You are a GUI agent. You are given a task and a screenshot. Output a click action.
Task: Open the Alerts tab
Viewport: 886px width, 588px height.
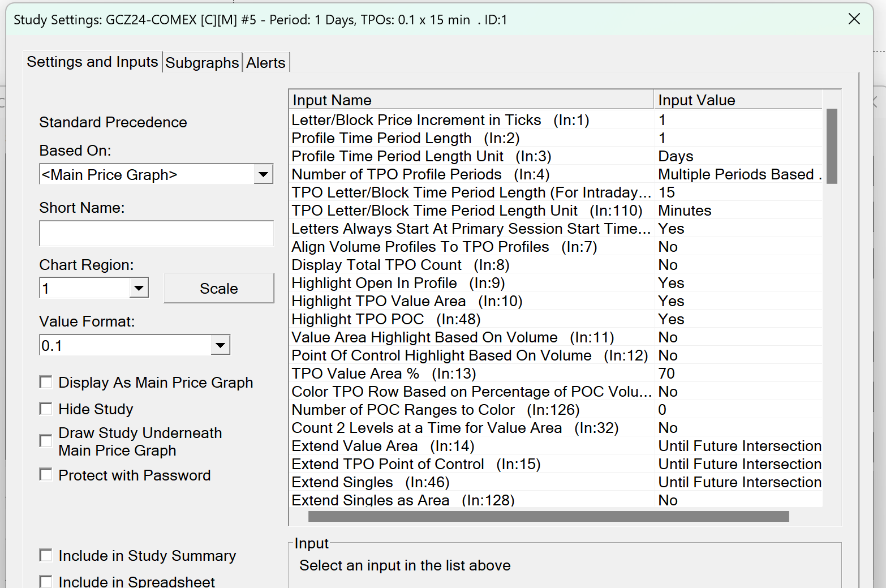coord(265,62)
